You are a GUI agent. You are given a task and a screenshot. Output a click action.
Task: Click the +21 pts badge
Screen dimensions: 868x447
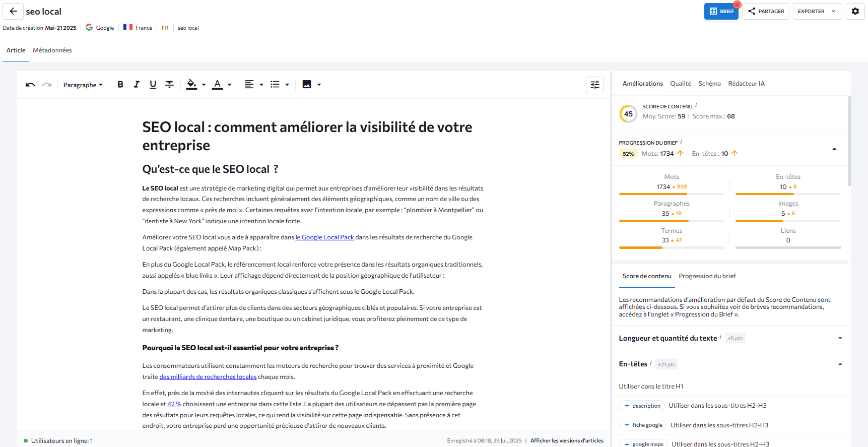click(x=666, y=364)
